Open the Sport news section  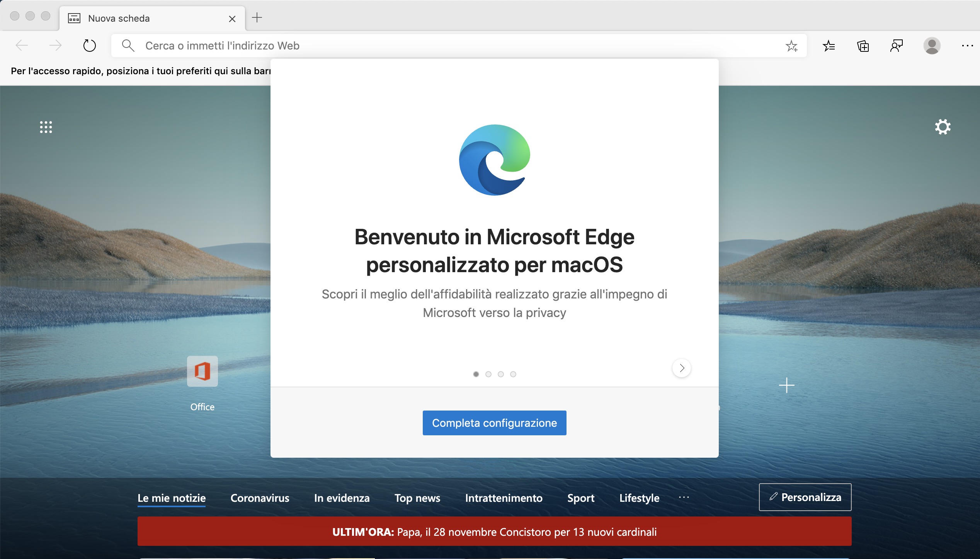pyautogui.click(x=581, y=498)
